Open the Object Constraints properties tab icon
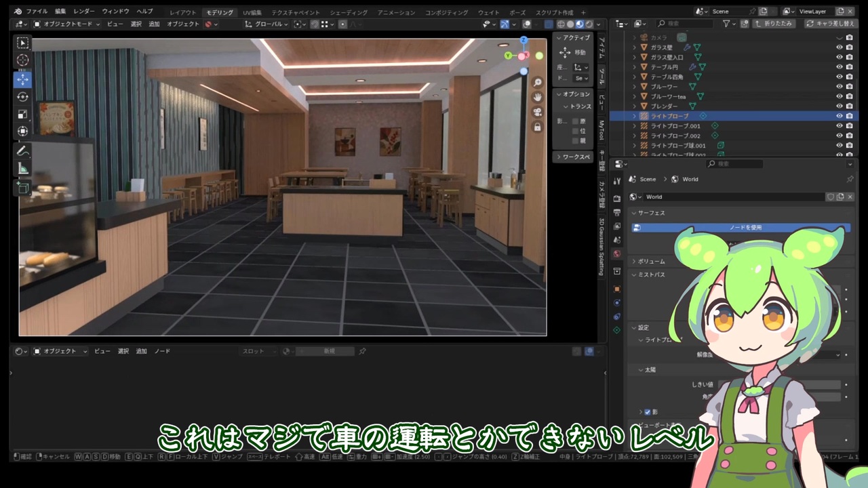 (617, 317)
